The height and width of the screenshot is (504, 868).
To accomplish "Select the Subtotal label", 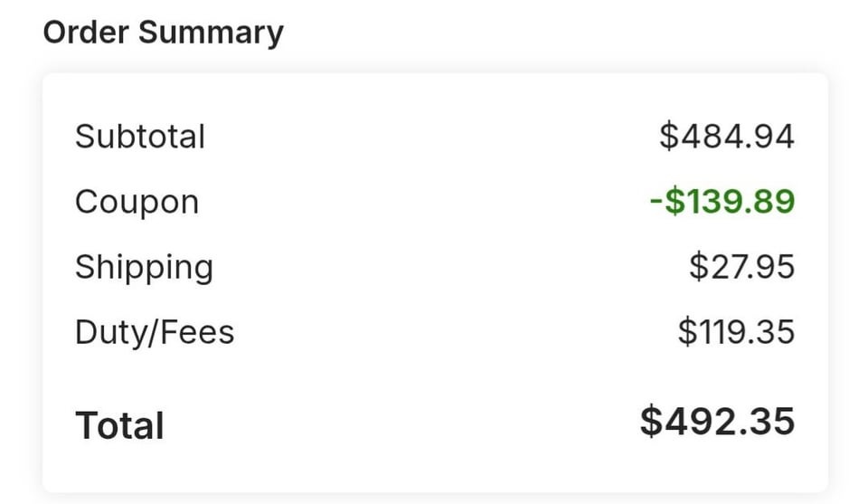I will (x=140, y=137).
